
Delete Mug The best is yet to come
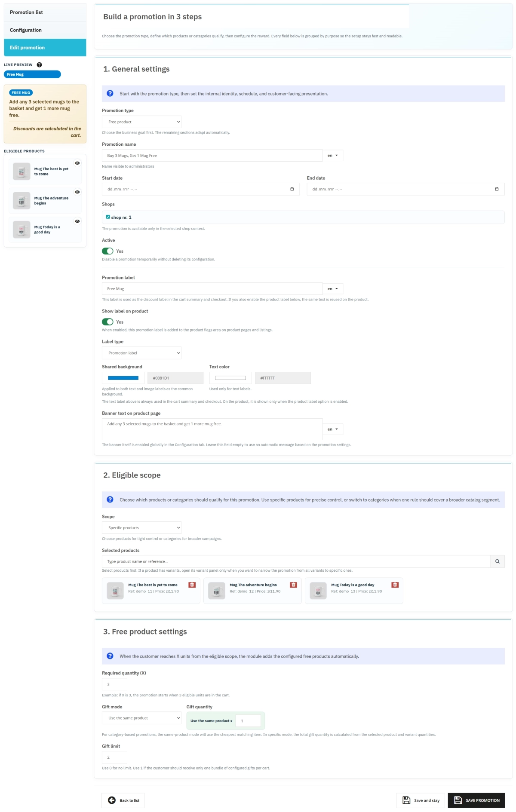point(192,585)
